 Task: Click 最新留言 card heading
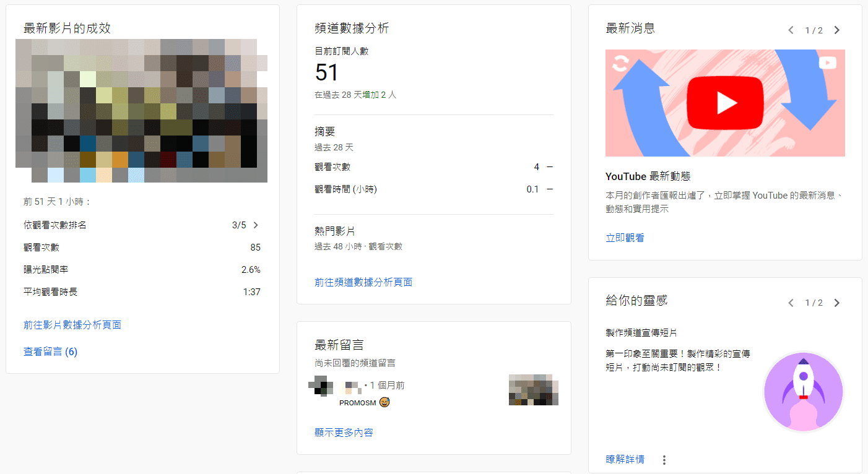(x=339, y=345)
